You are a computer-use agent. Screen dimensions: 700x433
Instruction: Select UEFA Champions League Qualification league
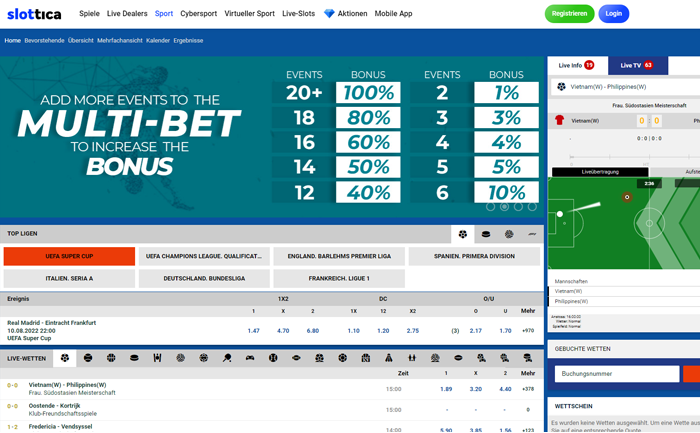[204, 256]
